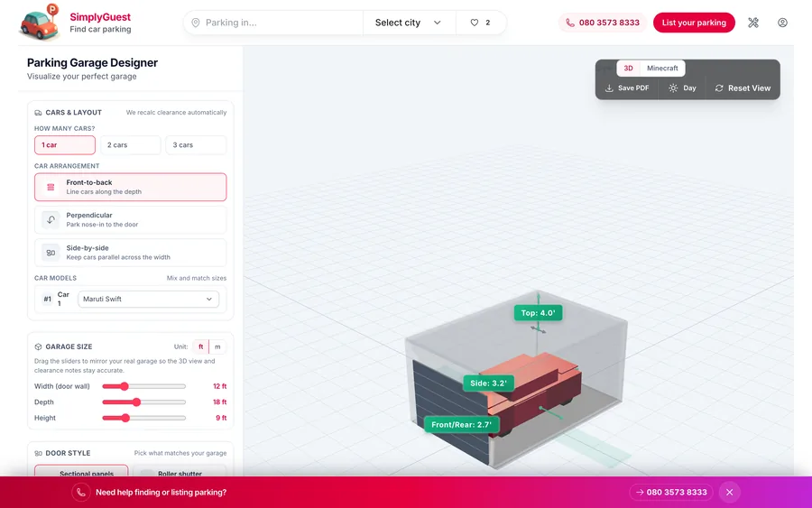
Task: Click the Reset View refresh icon
Action: (x=719, y=88)
